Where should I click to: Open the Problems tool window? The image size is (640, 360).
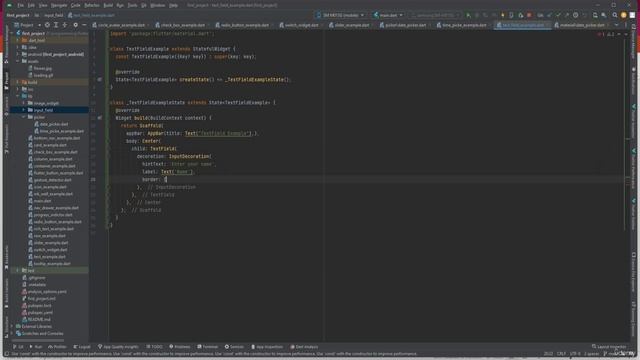[180, 347]
